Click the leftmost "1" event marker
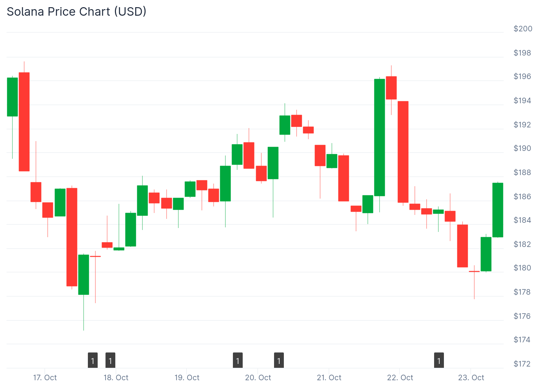Screen dimensions: 537x392 (93, 360)
